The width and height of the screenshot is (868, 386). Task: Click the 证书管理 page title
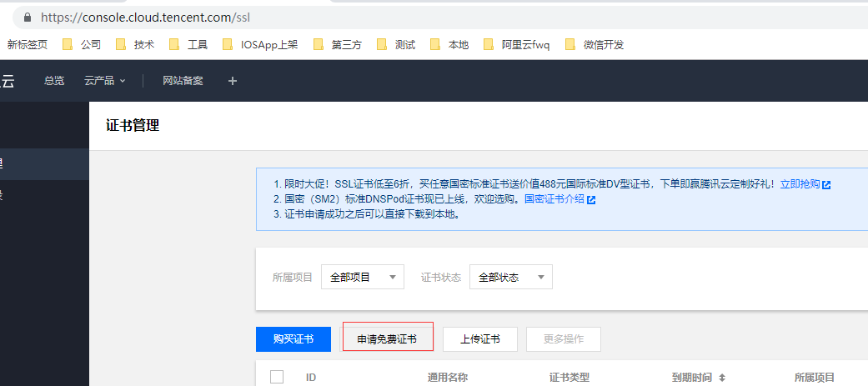pyautogui.click(x=133, y=126)
